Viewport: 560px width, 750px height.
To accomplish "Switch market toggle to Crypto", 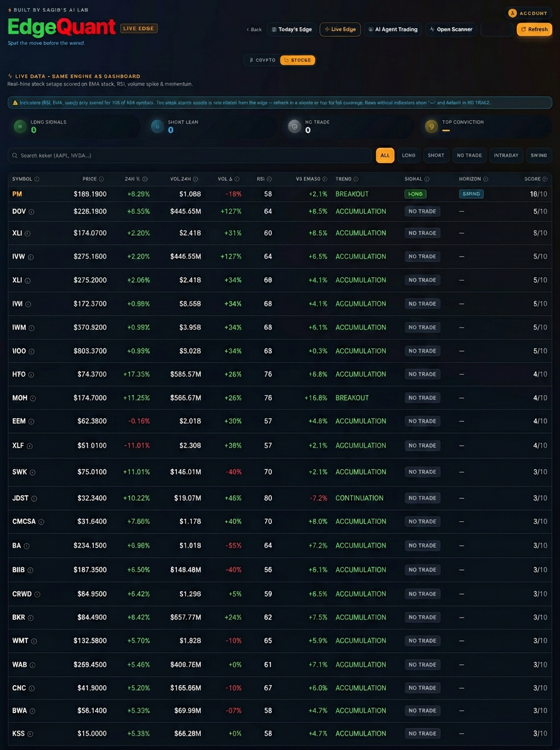I will pyautogui.click(x=262, y=61).
